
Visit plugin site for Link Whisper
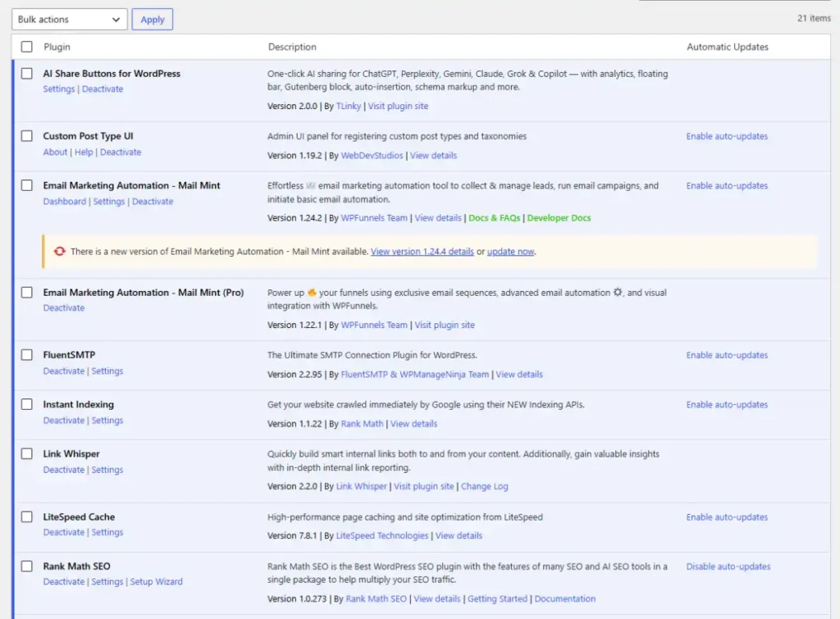click(424, 486)
